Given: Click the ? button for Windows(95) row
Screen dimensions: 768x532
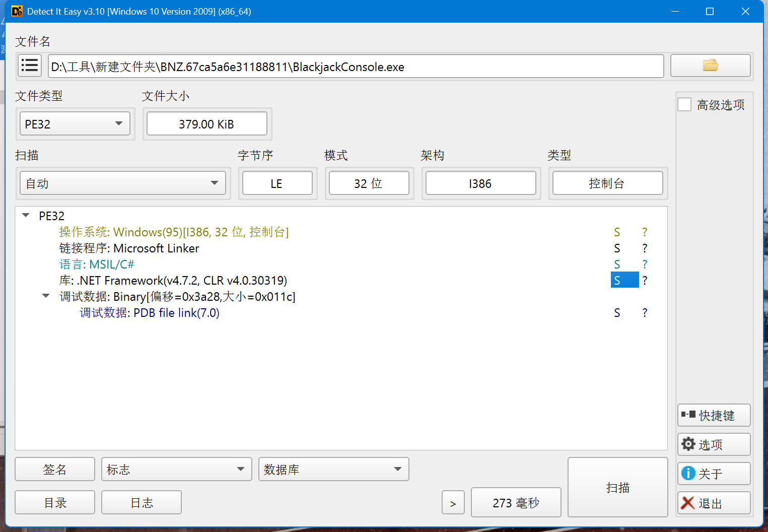Looking at the screenshot, I should pyautogui.click(x=645, y=232).
